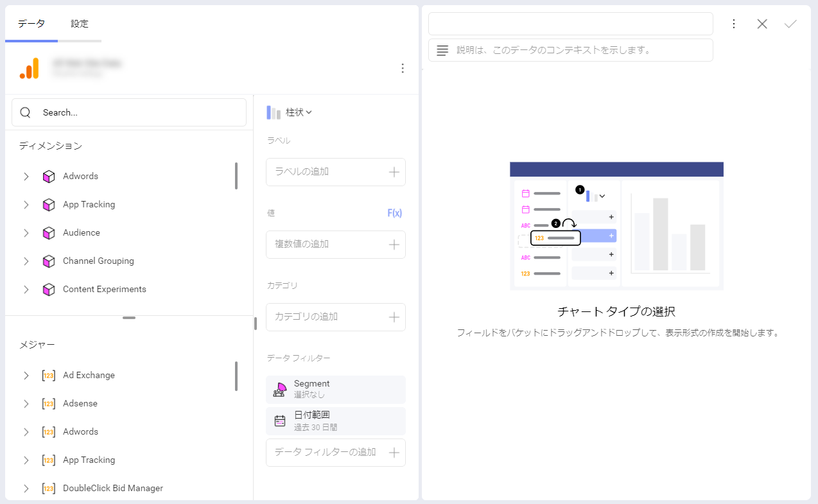This screenshot has height=504, width=818.
Task: Switch to the データ tab
Action: click(31, 24)
